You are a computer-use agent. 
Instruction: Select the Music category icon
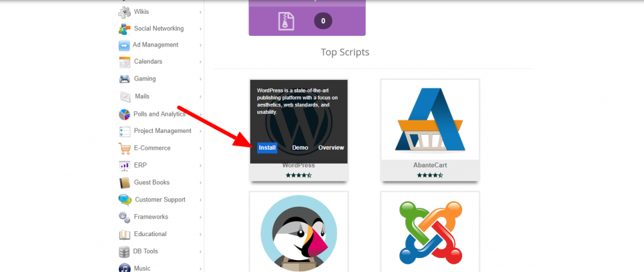[x=125, y=268]
